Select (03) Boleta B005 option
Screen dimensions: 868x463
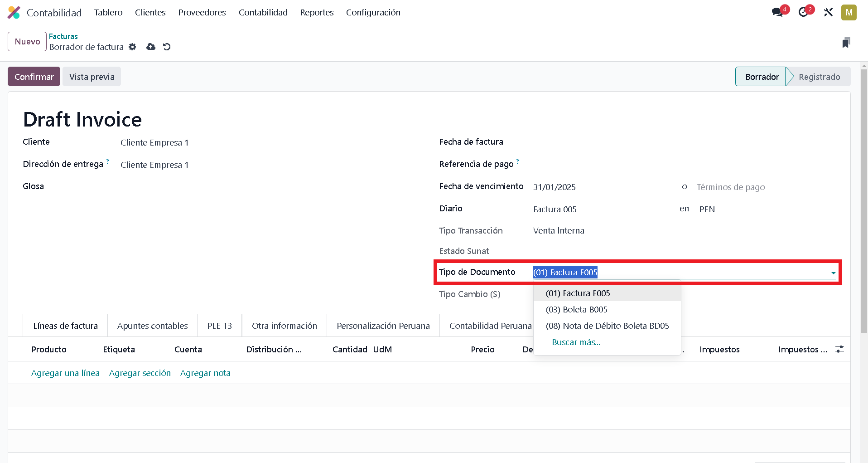607,310
